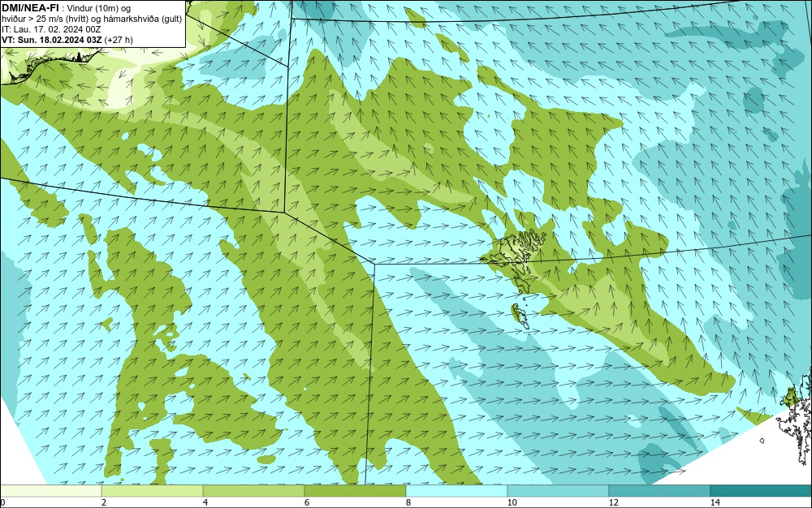Click the legend label '2'
The height and width of the screenshot is (508, 812).
[x=104, y=502]
